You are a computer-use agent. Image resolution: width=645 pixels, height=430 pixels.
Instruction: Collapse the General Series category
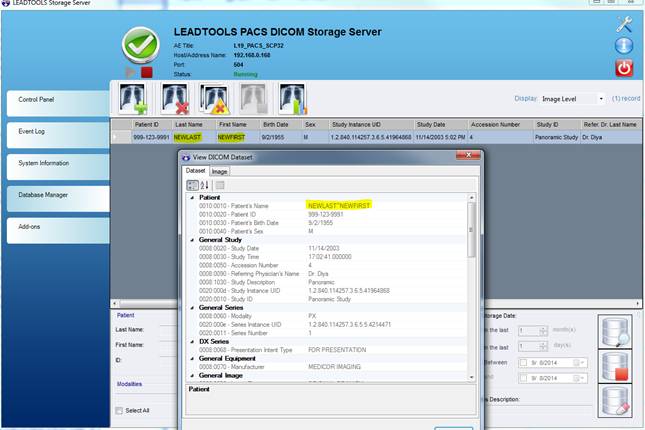click(192, 308)
